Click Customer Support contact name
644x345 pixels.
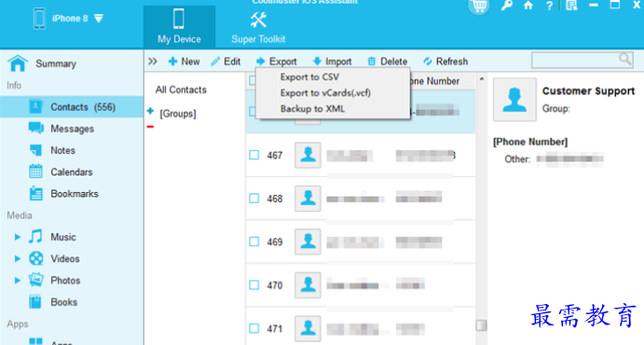[589, 91]
